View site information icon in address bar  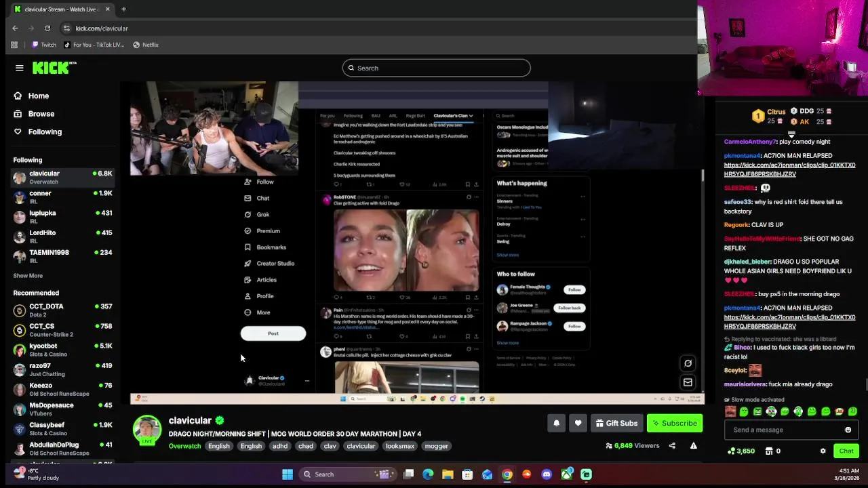[66, 28]
